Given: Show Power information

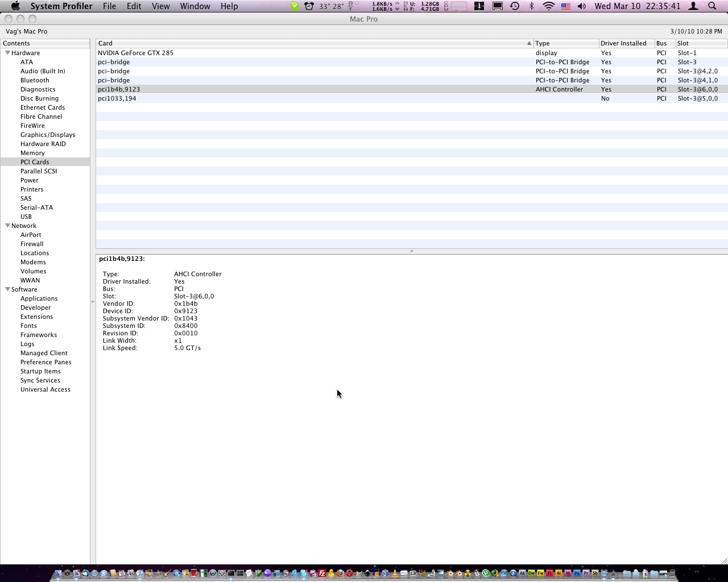Looking at the screenshot, I should coord(30,180).
